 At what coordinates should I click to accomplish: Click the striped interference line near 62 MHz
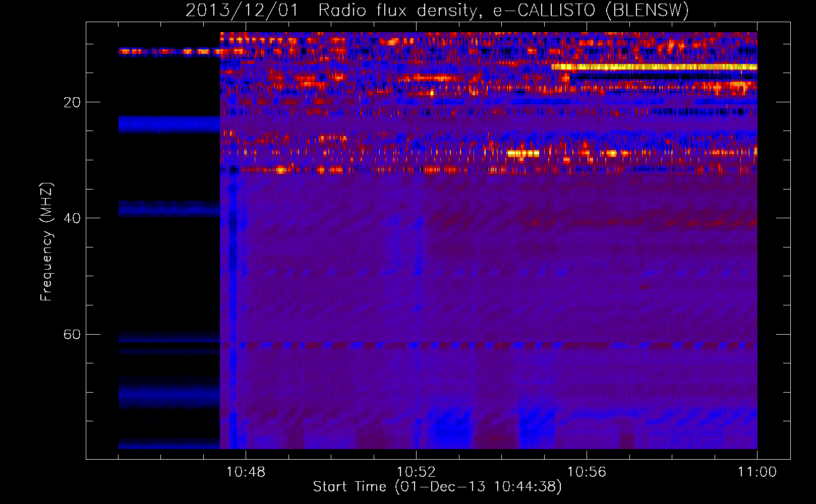tap(489, 346)
